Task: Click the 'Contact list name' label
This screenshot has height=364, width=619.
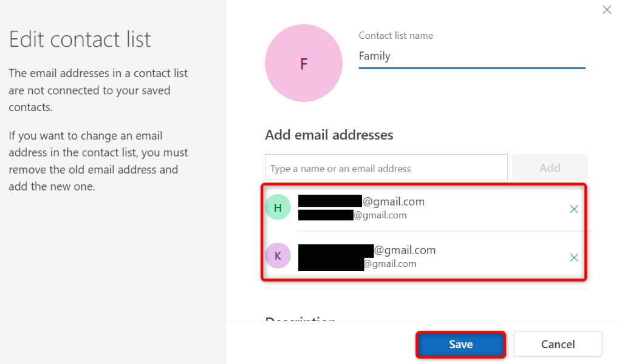Action: 395,36
